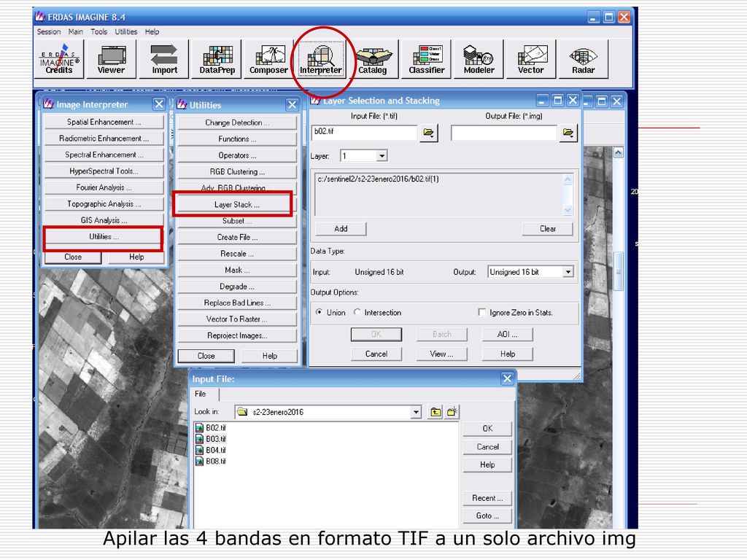Click Utilities button in Image Interpreter

tap(104, 237)
